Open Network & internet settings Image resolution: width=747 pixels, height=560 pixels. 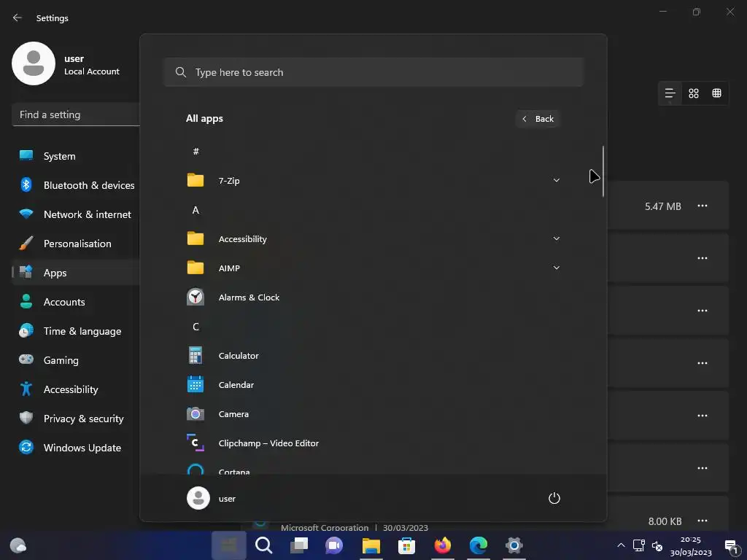click(x=76, y=214)
